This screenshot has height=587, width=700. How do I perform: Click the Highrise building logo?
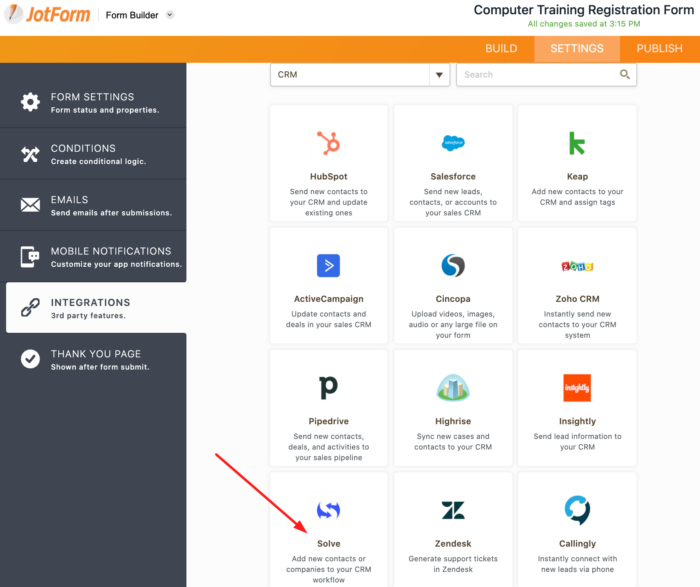point(453,387)
